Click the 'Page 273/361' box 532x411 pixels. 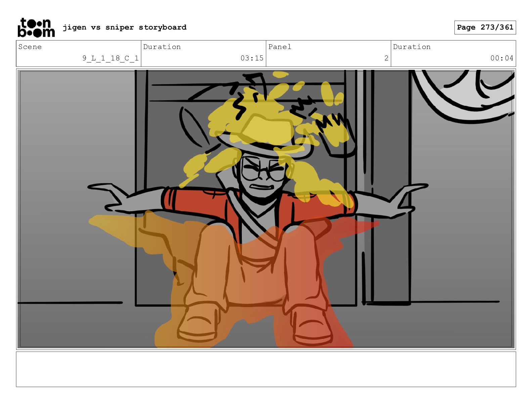[x=485, y=28]
